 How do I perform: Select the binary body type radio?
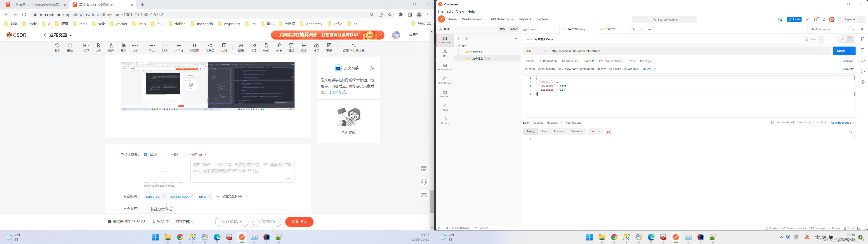pos(611,69)
